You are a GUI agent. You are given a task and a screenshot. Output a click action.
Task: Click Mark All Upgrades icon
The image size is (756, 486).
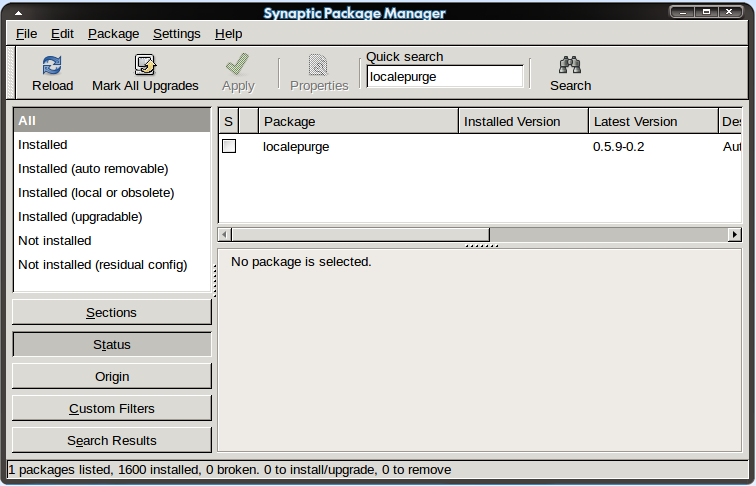145,65
